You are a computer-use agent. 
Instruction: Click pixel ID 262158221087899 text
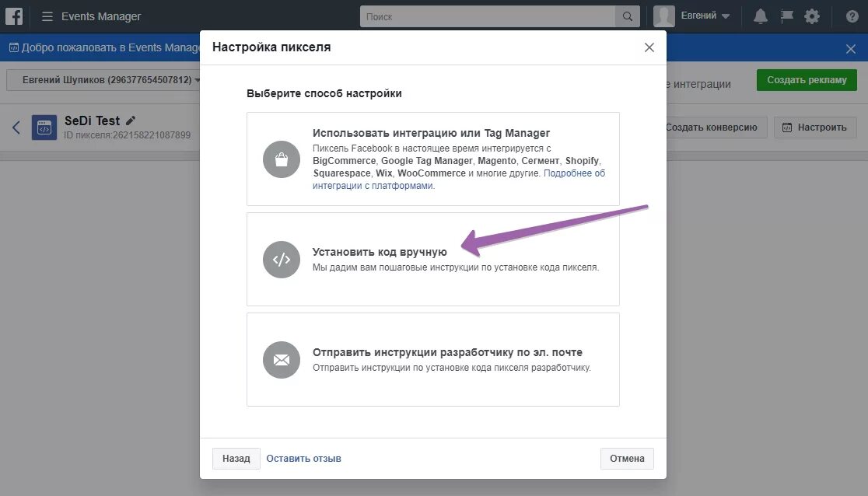point(128,135)
